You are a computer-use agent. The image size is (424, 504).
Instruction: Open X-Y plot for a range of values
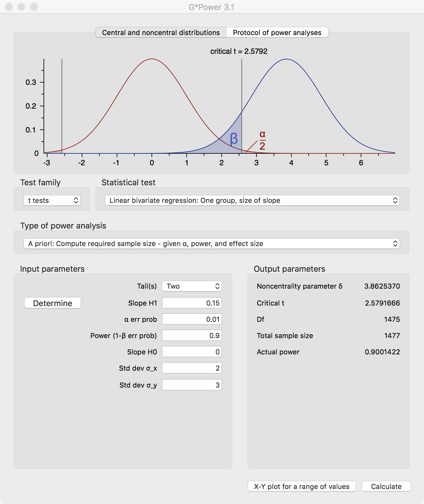click(302, 486)
